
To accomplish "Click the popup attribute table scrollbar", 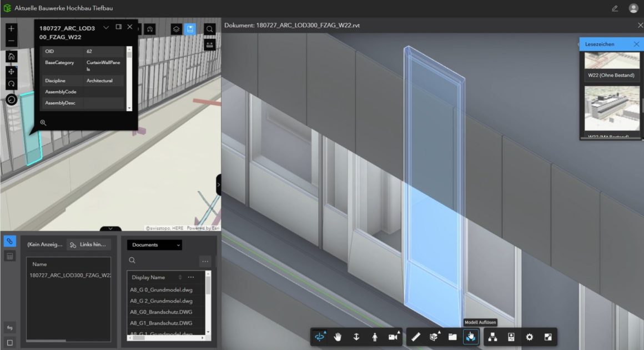I will (129, 78).
